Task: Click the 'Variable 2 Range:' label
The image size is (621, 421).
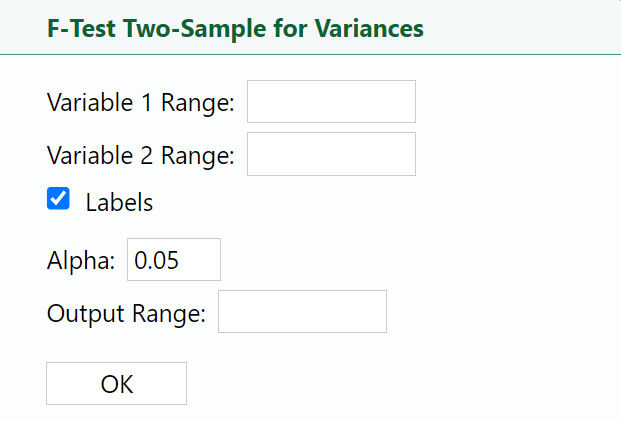Action: 140,156
